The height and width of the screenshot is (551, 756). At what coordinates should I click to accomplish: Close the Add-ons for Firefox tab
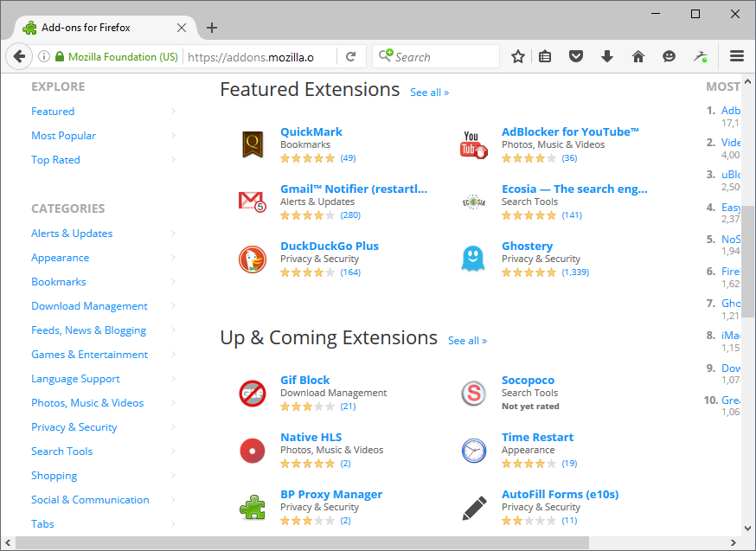(182, 28)
